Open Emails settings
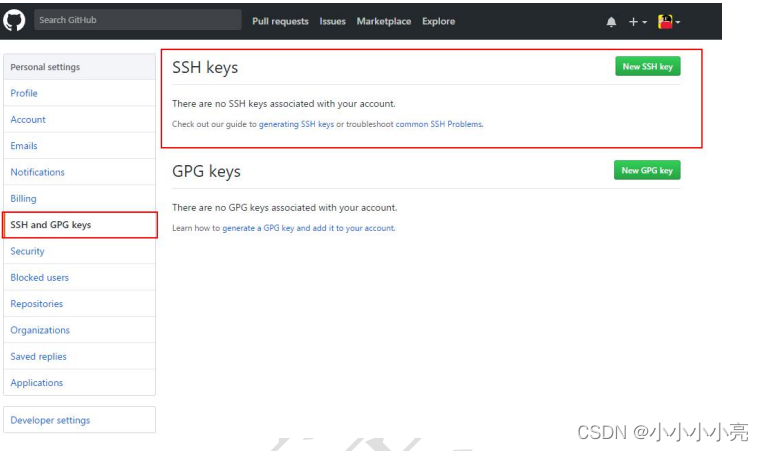 click(x=79, y=145)
